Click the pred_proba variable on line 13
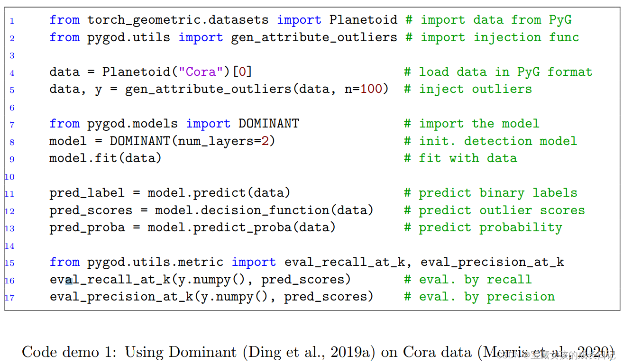Viewport: 623px width, 364px height. tap(87, 227)
